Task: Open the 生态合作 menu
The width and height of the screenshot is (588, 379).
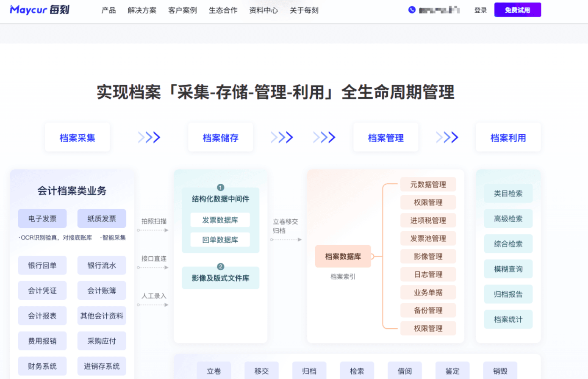Action: [x=223, y=10]
